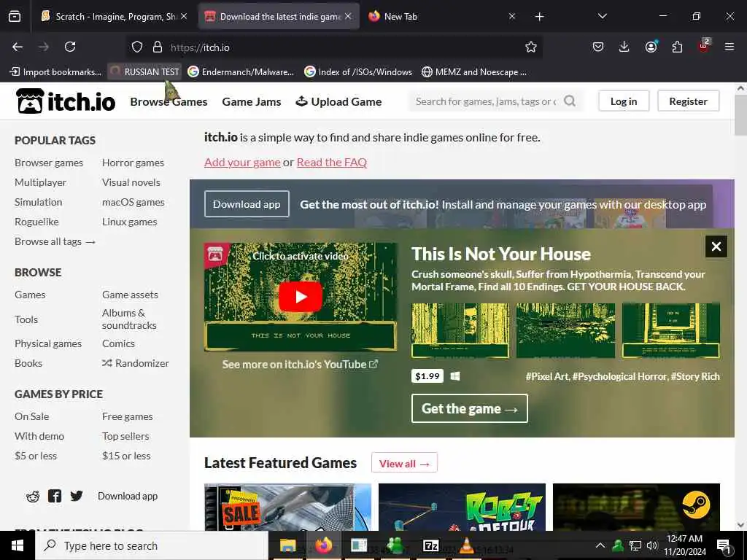Screen dimensions: 747x560
Task: Go back with the browser back arrow
Action: [18, 47]
